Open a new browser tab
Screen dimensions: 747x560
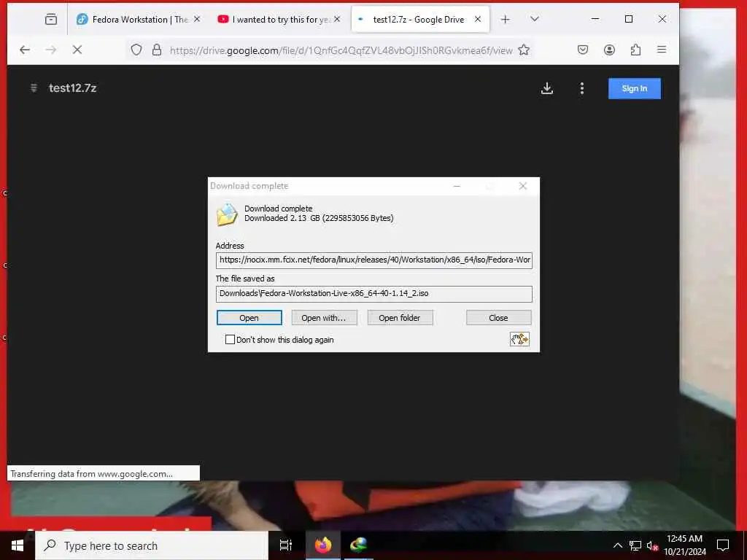click(x=506, y=19)
